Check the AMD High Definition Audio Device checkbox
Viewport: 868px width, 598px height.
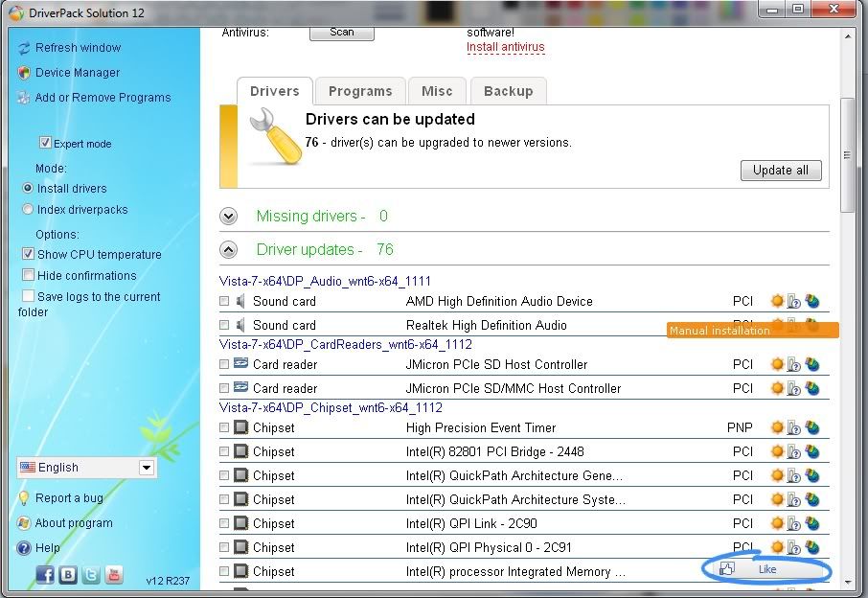tap(224, 301)
